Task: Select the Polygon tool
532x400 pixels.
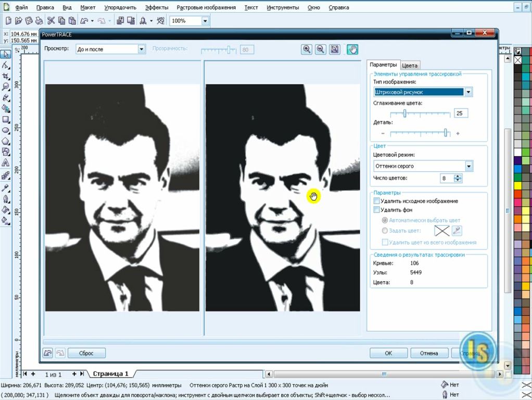Action: coord(6,141)
